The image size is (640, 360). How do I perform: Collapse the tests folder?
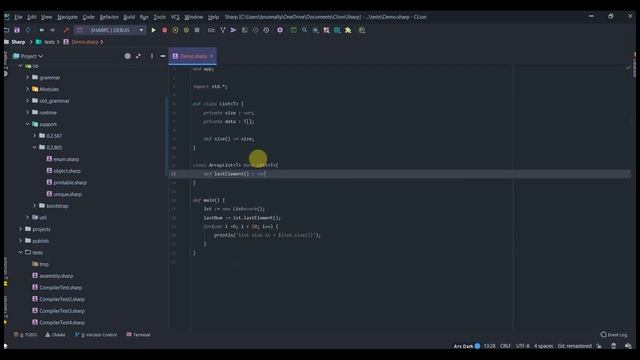pos(20,252)
